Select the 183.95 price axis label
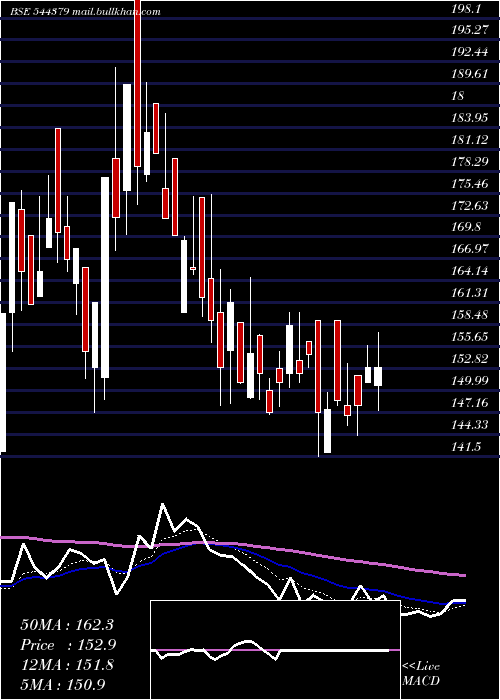The image size is (500, 700). [469, 117]
